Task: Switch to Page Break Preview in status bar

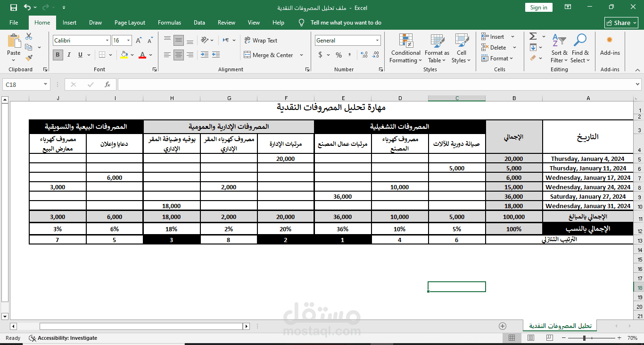Action: tap(550, 338)
